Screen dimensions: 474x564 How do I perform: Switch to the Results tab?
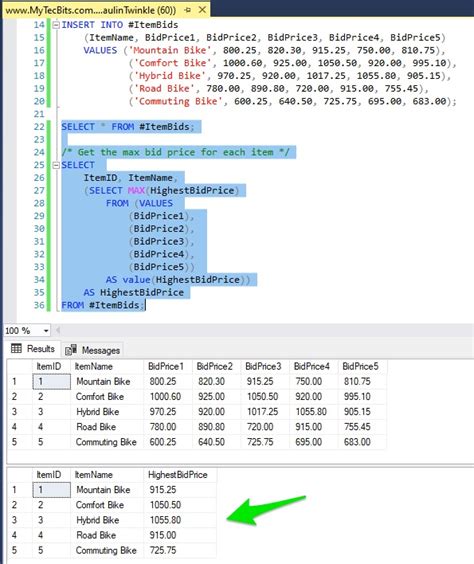(33, 349)
